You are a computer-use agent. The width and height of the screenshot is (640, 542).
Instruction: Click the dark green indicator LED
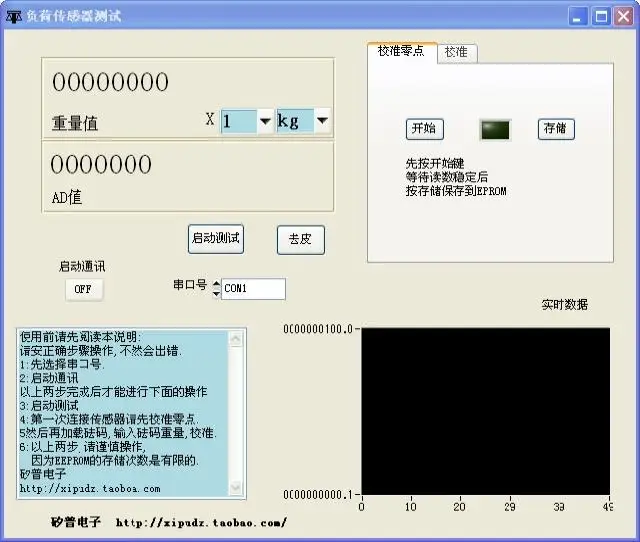[495, 130]
